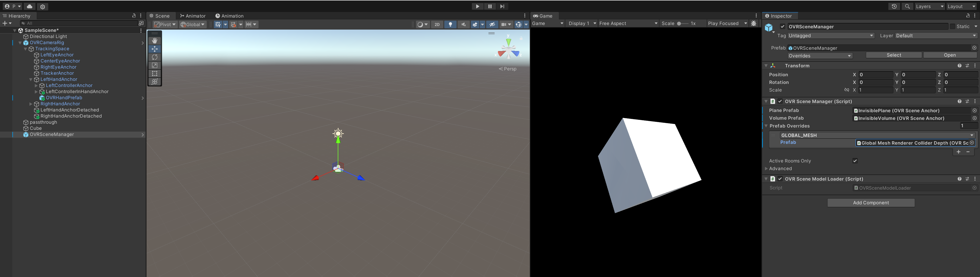Switch to the Animator tab

[x=193, y=16]
